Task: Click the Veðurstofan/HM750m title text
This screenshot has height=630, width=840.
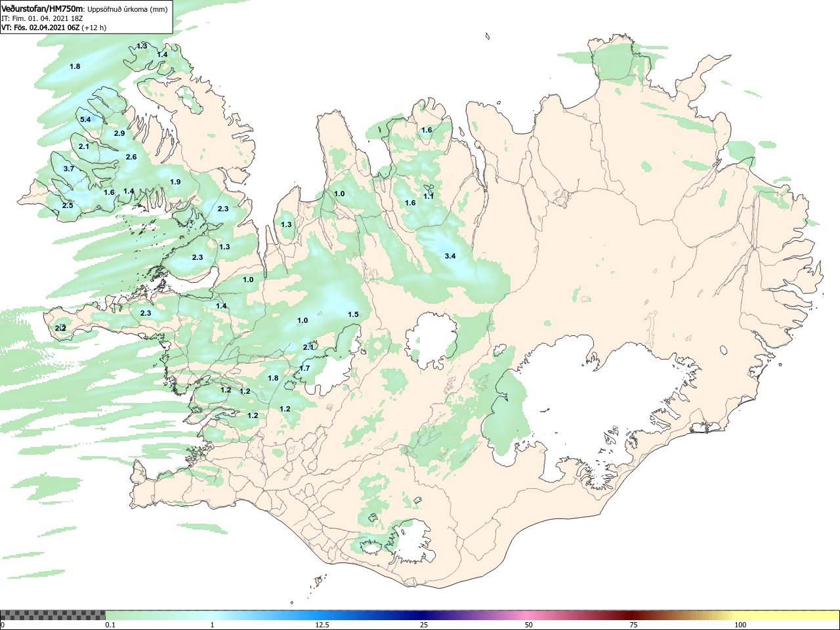Action: pyautogui.click(x=43, y=9)
